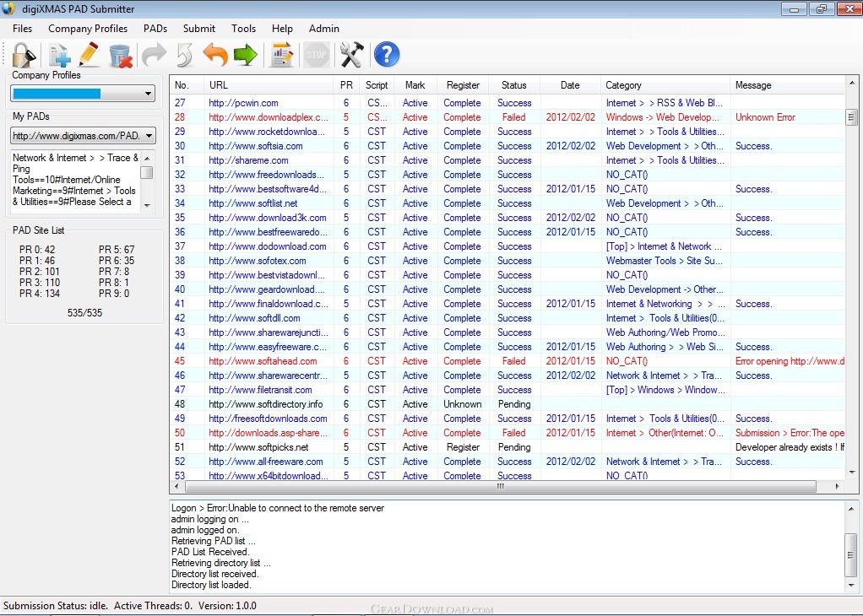
Task: Sort table by the No. column header
Action: click(x=186, y=85)
